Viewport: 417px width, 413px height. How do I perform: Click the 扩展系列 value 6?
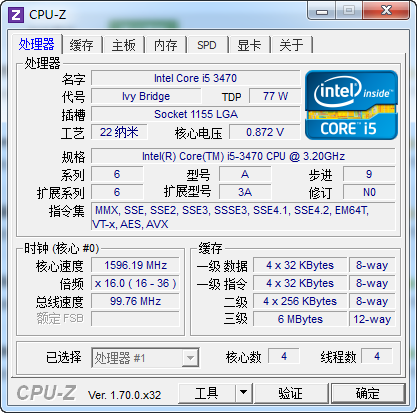[x=117, y=192]
